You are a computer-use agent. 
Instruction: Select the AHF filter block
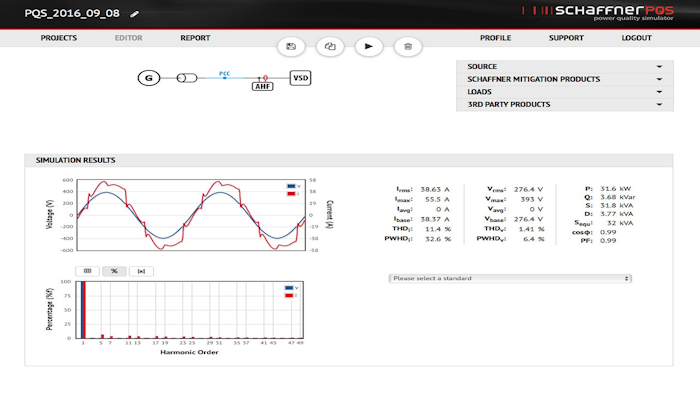coord(262,86)
